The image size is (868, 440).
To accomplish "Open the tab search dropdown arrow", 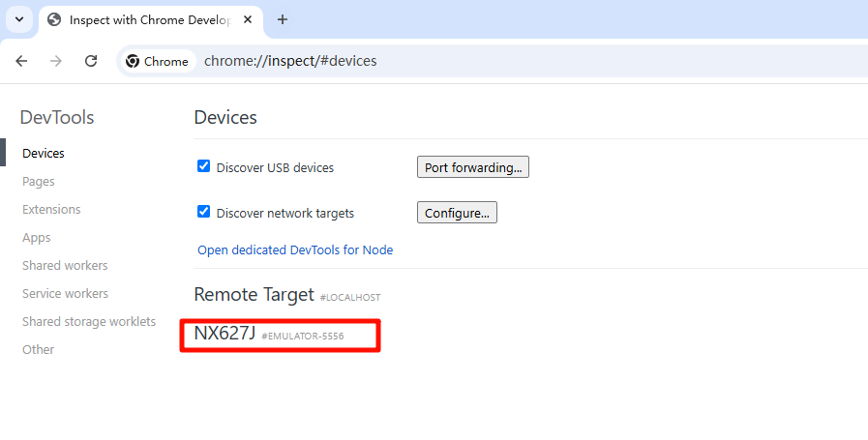I will click(18, 19).
